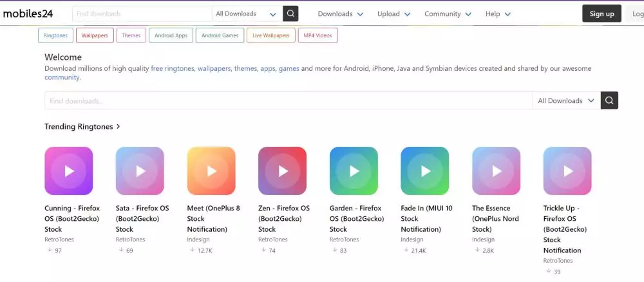Click the header search magnifier icon
The image size is (644, 282).
[291, 14]
